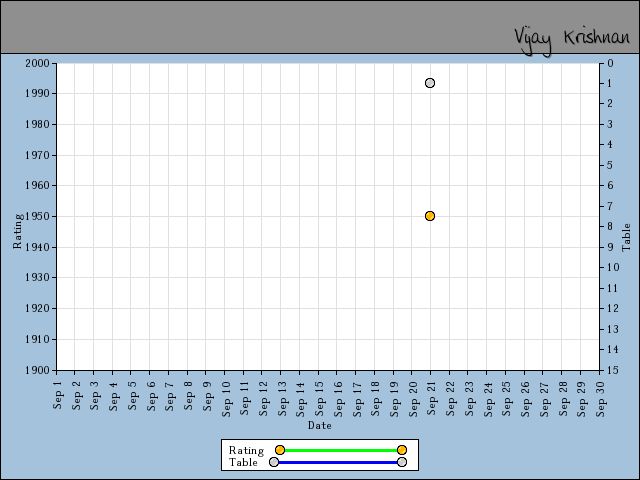Click the Sep 30 date axis label
The height and width of the screenshot is (480, 640).
(600, 399)
